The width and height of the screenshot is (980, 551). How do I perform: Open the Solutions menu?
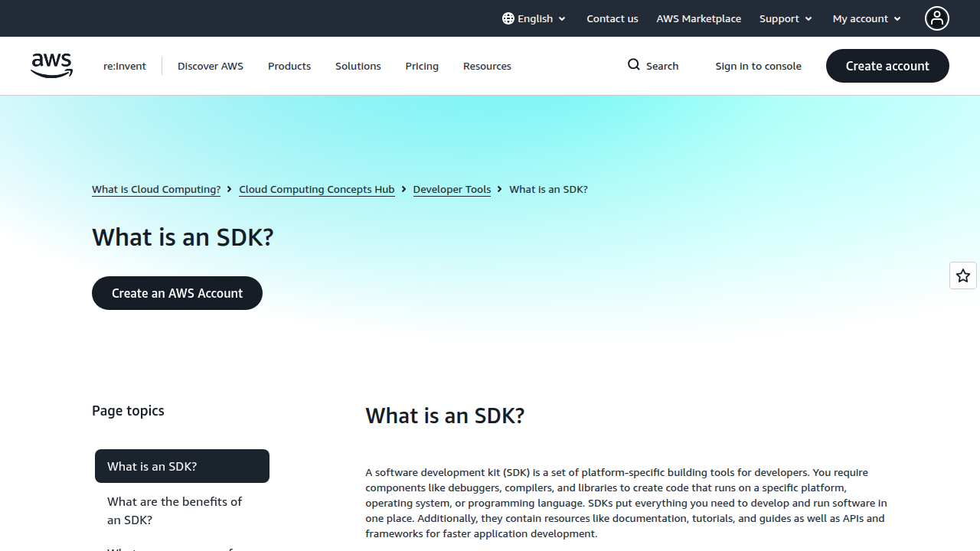[x=358, y=66]
